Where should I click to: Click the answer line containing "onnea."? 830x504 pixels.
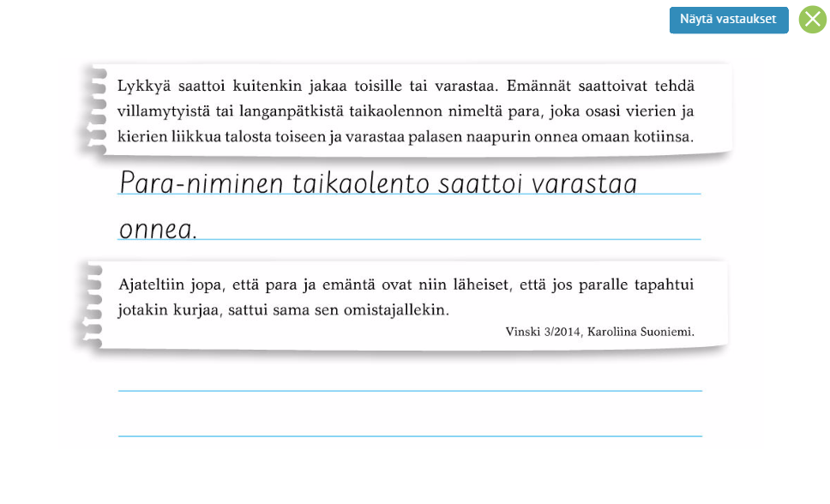tap(409, 229)
